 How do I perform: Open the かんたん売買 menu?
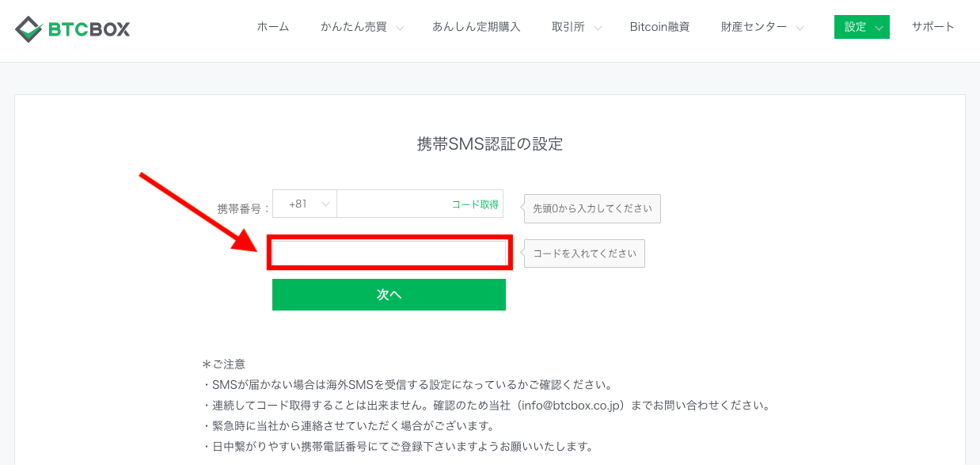pos(354,27)
